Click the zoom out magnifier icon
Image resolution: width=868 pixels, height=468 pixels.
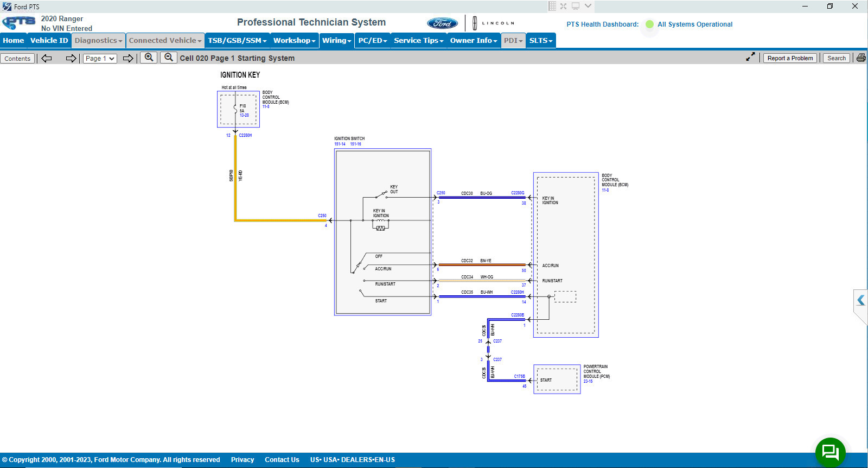click(x=169, y=58)
